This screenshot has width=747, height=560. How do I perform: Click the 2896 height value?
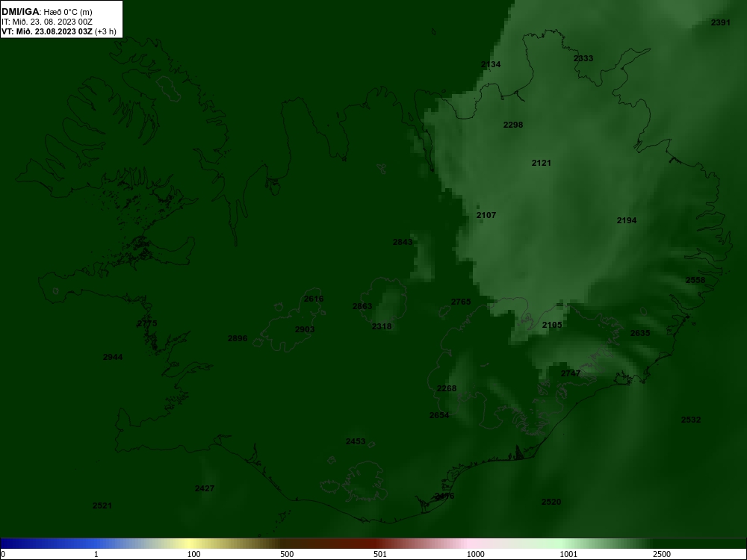[238, 338]
